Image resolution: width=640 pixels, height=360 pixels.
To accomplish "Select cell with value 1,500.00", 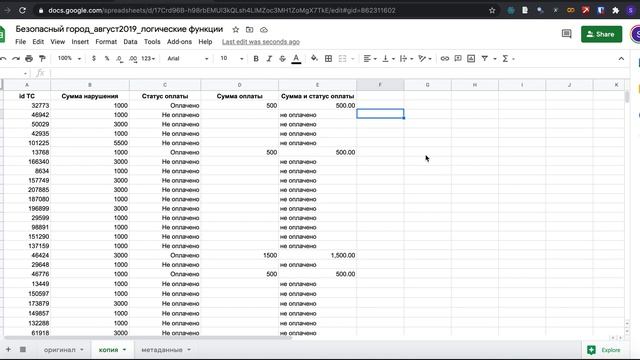I will point(318,255).
